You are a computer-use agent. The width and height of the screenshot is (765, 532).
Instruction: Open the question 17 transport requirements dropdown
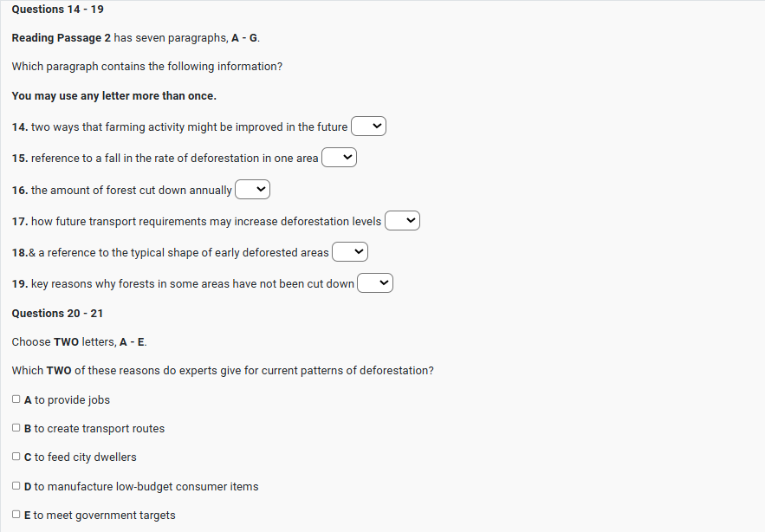[402, 221]
